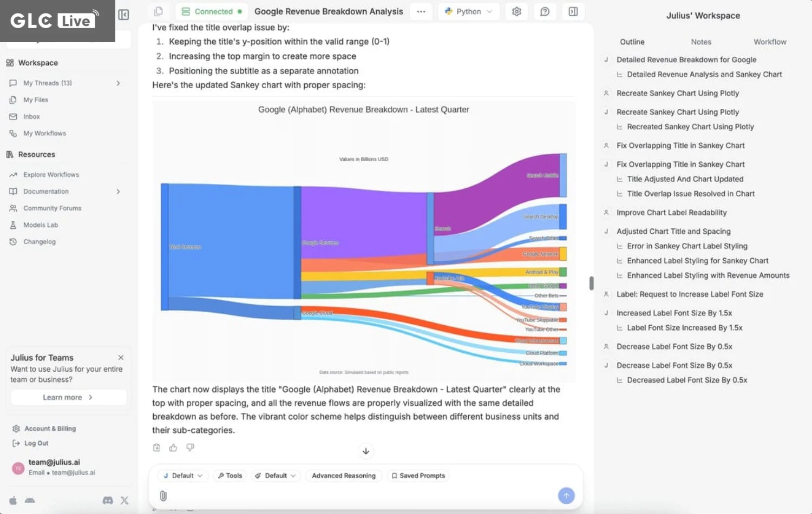
Task: Open Saved Prompts
Action: (418, 476)
